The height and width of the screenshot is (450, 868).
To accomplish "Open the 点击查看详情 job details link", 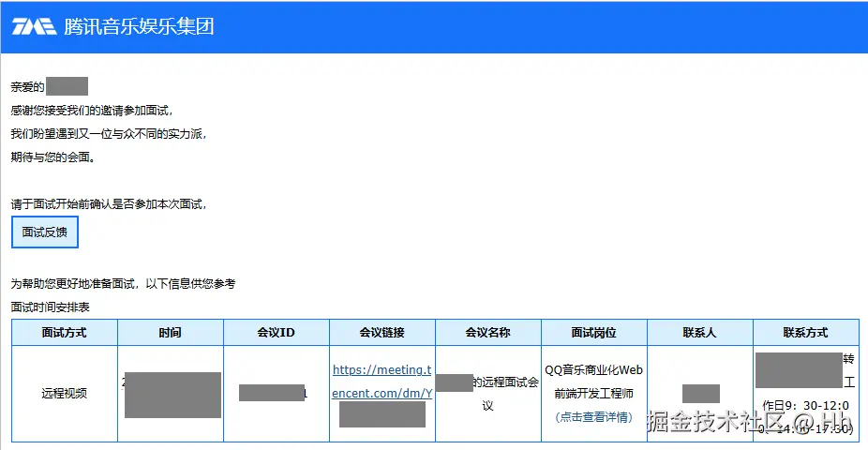I will [x=593, y=417].
